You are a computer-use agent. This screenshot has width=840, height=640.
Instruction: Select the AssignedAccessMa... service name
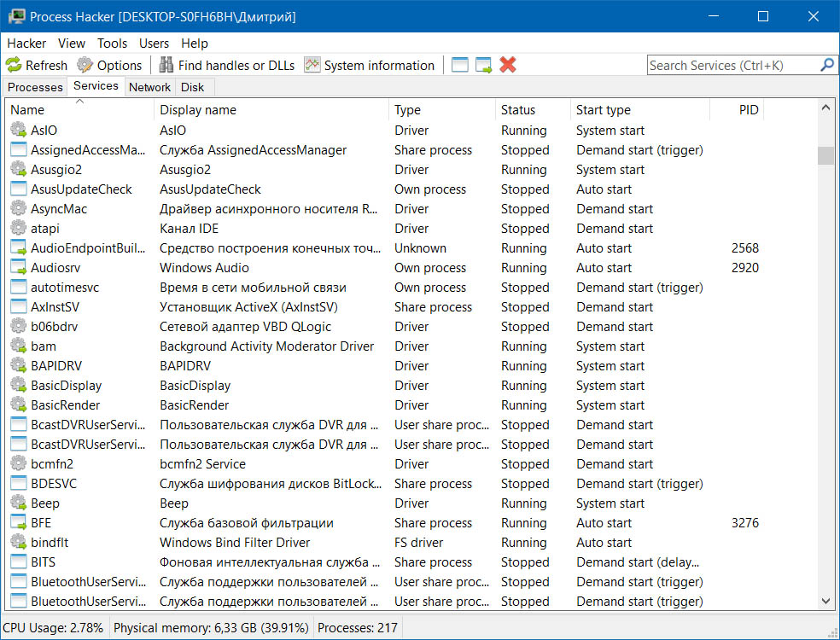click(88, 150)
